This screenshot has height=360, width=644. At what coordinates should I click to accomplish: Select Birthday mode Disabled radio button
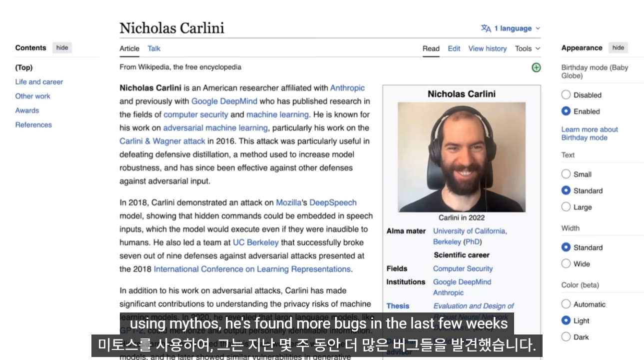pos(566,94)
